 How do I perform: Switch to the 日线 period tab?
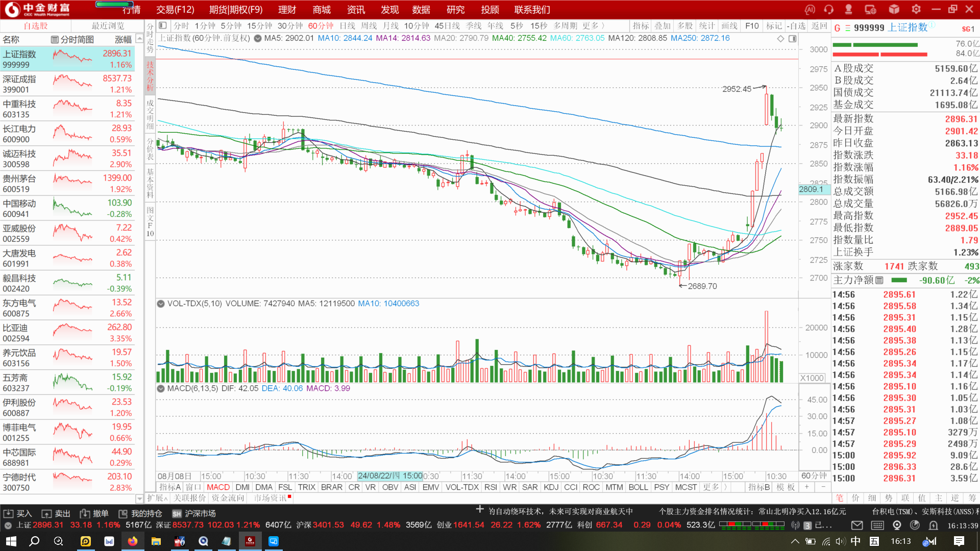[347, 26]
